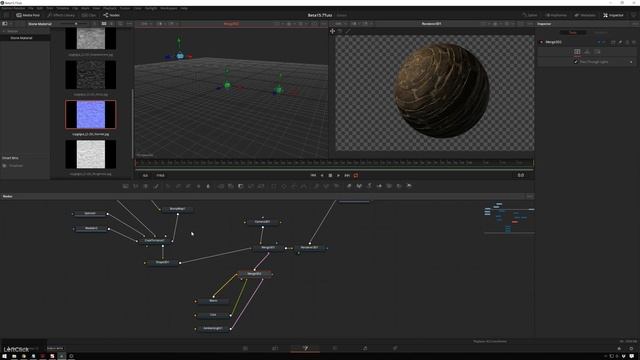
Task: Adjust the media pool thumbnail size slider
Action: [x=76, y=24]
